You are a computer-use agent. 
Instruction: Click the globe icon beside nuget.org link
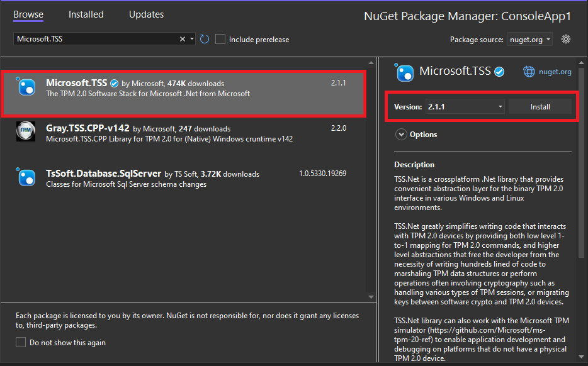(x=529, y=72)
